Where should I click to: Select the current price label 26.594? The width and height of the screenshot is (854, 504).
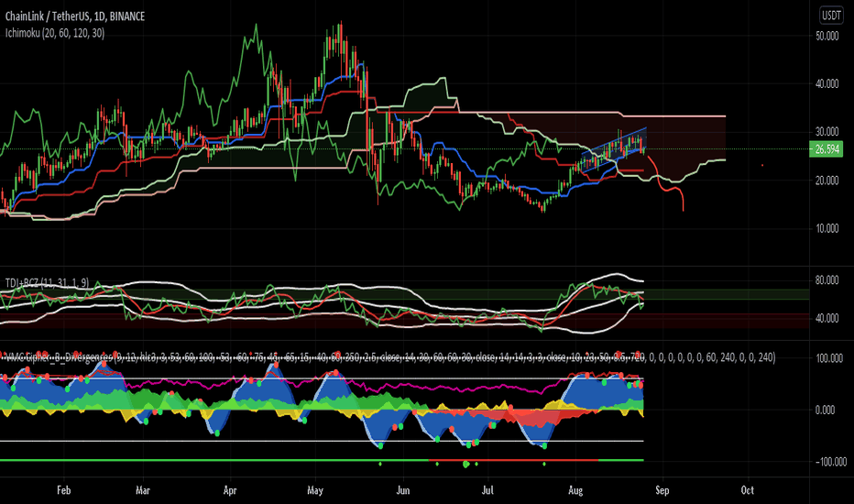click(x=827, y=148)
